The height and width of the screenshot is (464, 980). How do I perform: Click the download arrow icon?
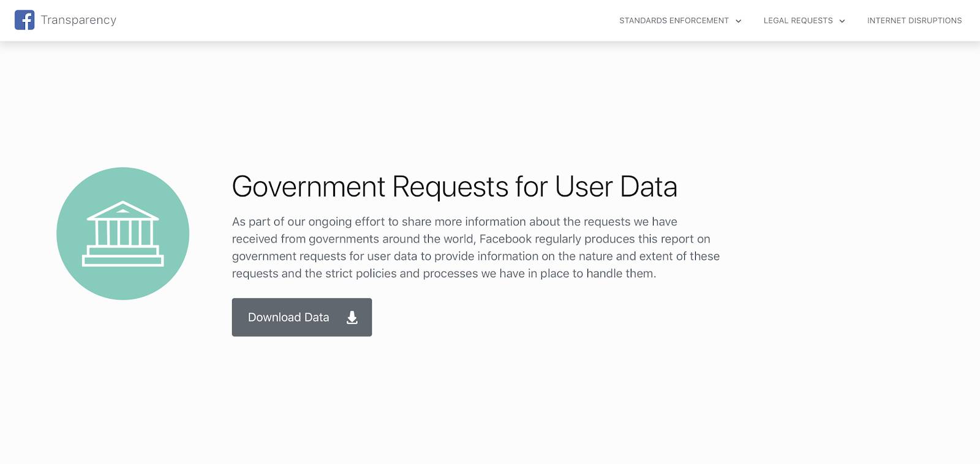[x=352, y=317]
